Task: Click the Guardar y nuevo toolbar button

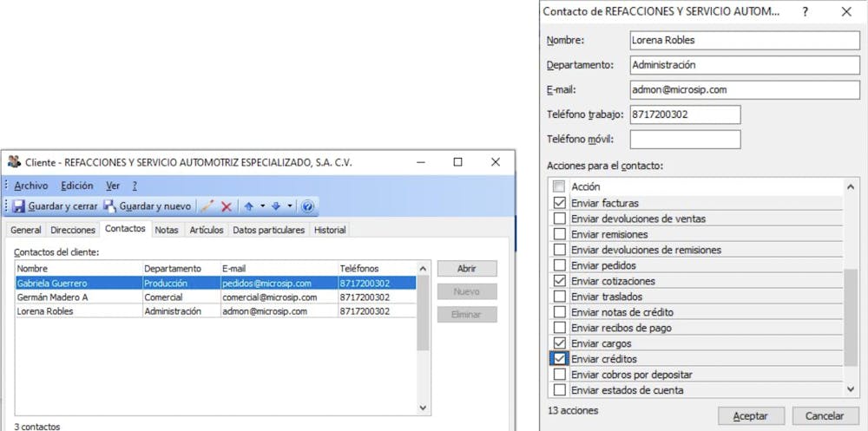Action: tap(148, 206)
